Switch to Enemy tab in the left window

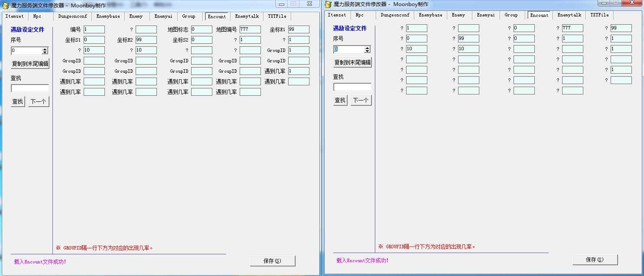[136, 16]
